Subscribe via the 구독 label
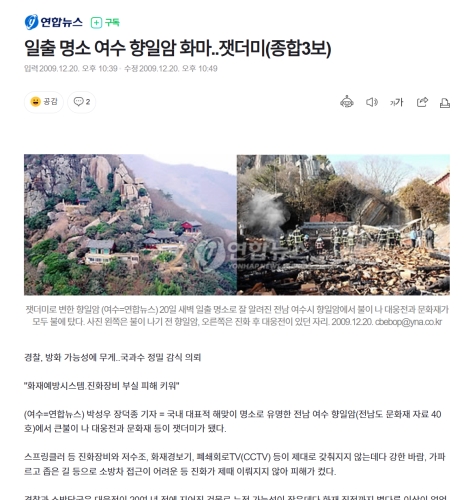The height and width of the screenshot is (500, 468). point(112,22)
